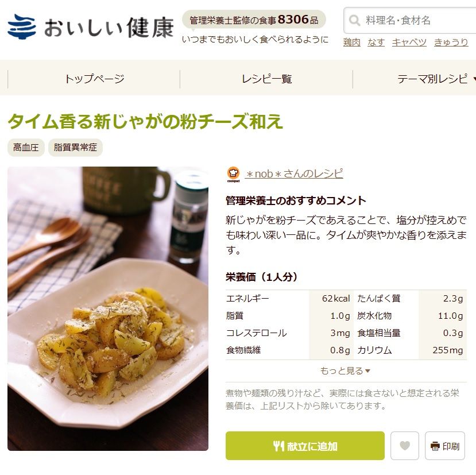Select the 高血圧 tag
Viewport: 476px width, 475px height.
pos(26,148)
